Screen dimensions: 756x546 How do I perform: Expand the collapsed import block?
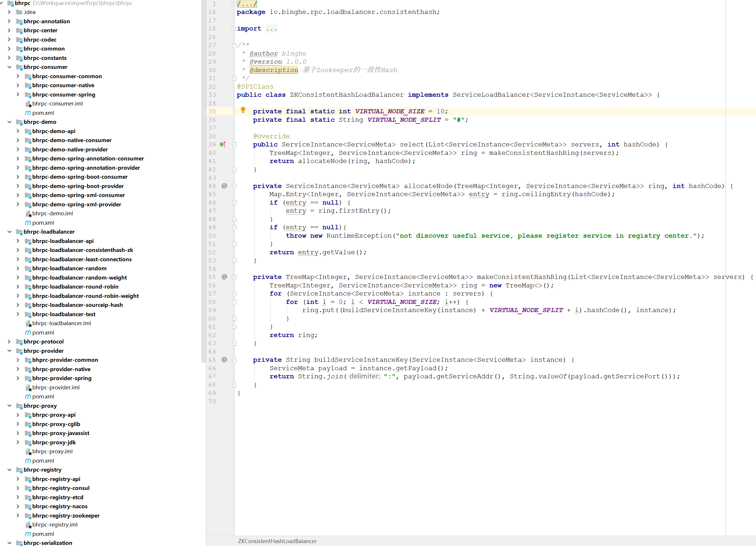[x=234, y=29]
